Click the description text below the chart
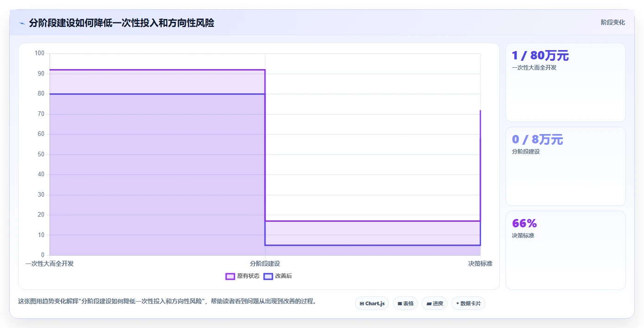 (x=168, y=302)
